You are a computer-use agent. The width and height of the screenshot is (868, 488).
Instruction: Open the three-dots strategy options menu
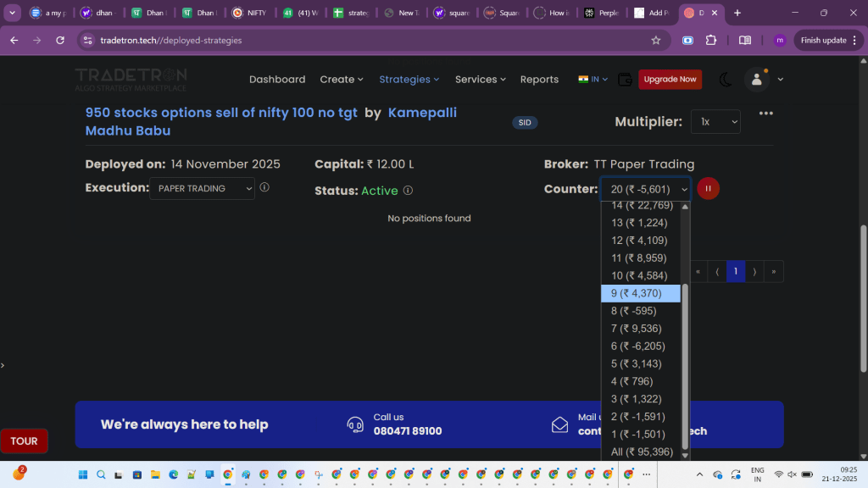point(766,114)
